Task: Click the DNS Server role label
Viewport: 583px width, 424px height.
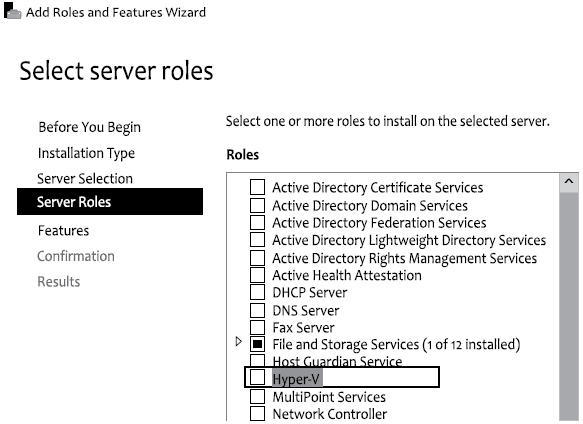Action: click(x=306, y=310)
